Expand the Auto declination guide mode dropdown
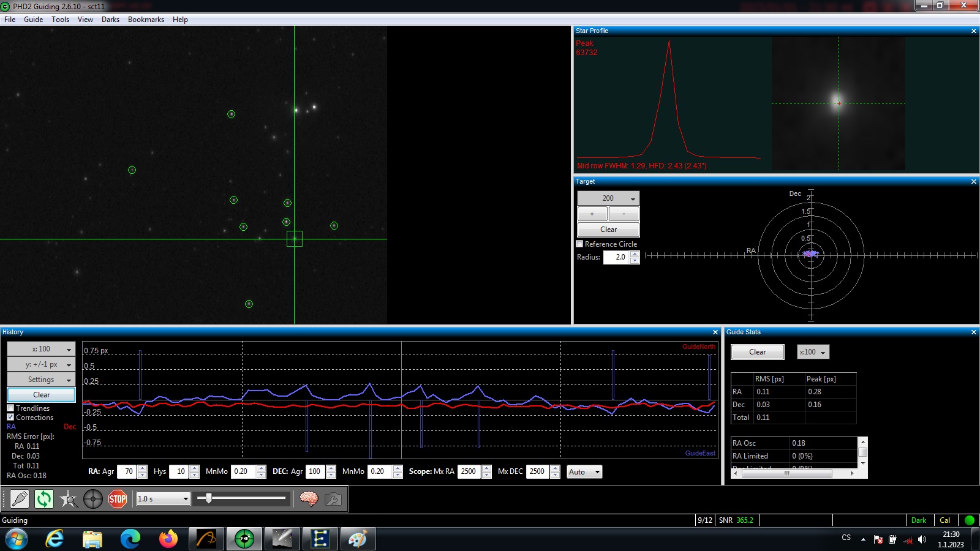This screenshot has width=980, height=551. pyautogui.click(x=584, y=471)
